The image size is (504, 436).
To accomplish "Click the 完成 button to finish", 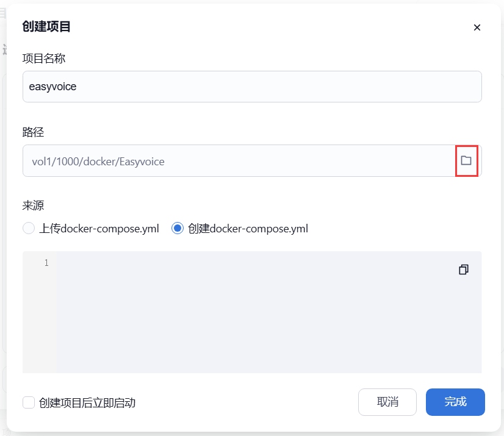I will click(x=455, y=402).
